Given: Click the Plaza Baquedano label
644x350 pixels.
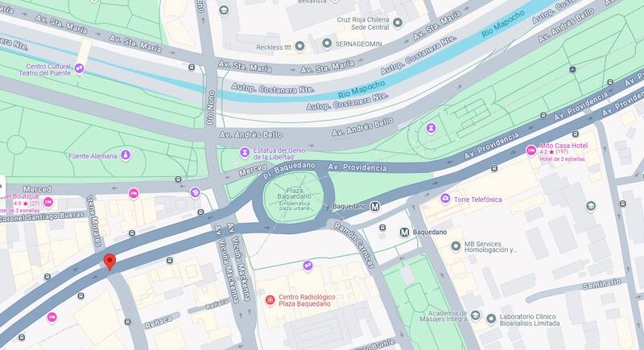Looking at the screenshot, I should 295,193.
